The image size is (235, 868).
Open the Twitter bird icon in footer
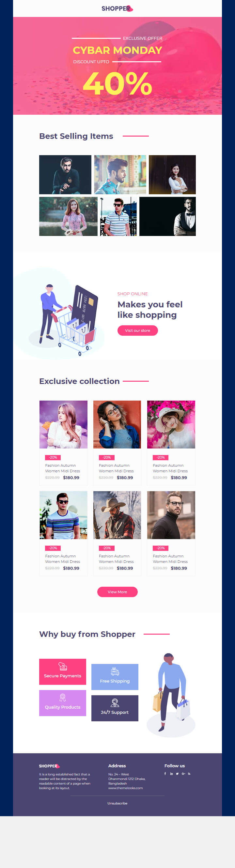click(177, 774)
